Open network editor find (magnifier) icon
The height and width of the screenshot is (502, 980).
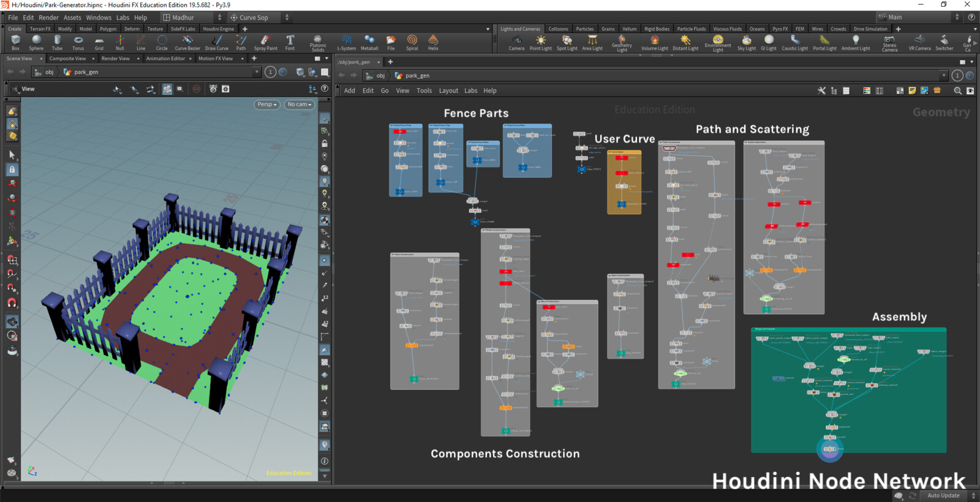957,91
